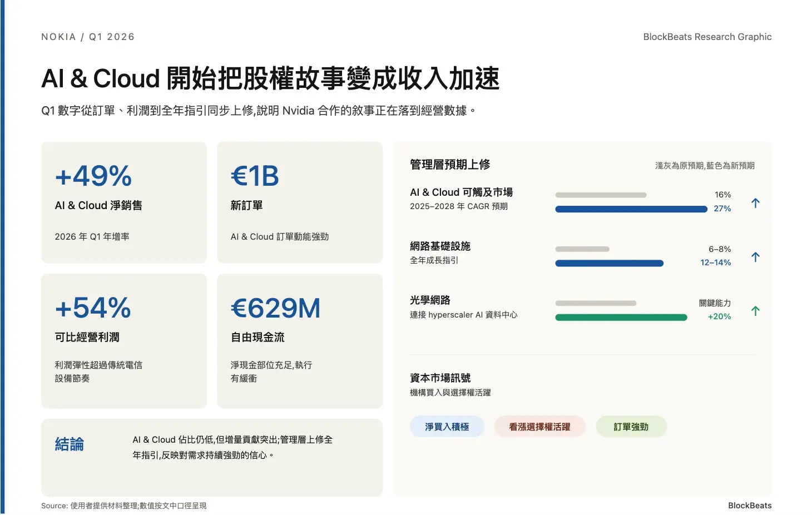Click the subtitle sentence mentioning Nvidia

[x=259, y=111]
